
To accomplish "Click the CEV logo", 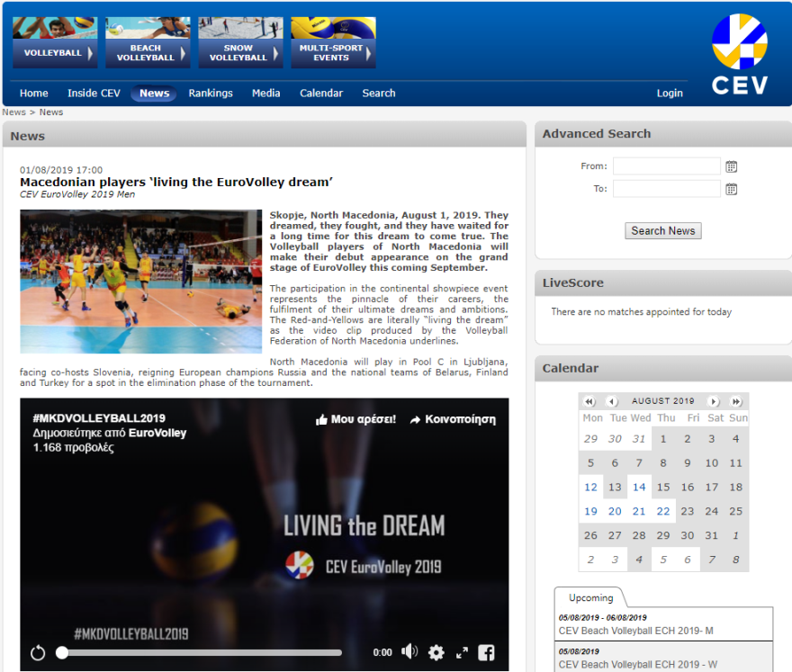I will [739, 54].
